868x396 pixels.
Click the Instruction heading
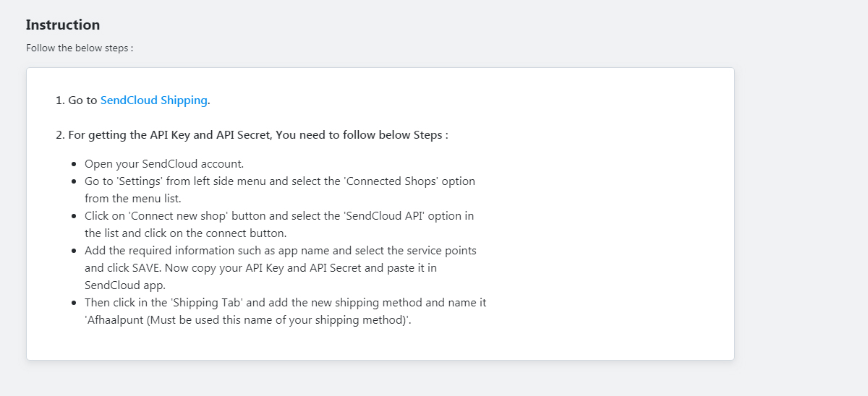tap(63, 25)
